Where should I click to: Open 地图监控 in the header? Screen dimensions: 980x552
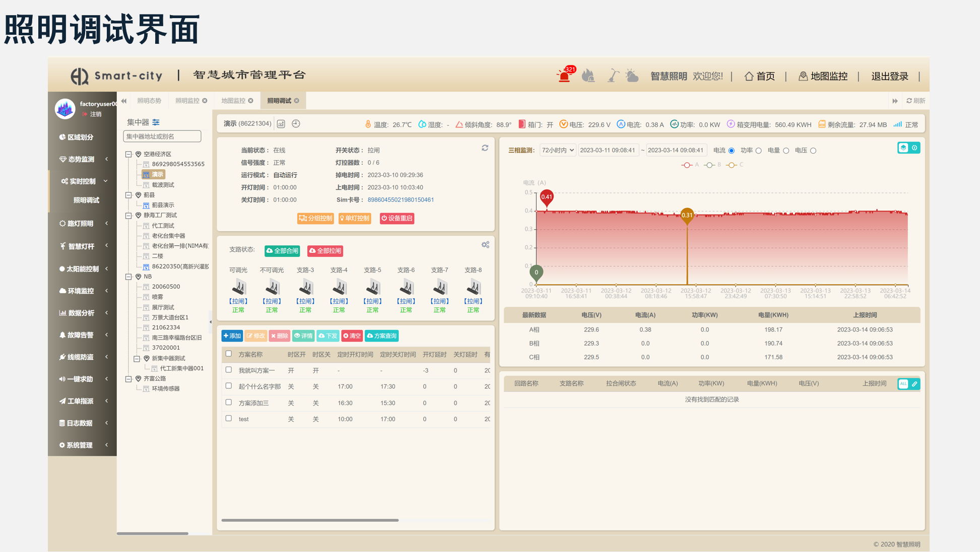pos(823,76)
